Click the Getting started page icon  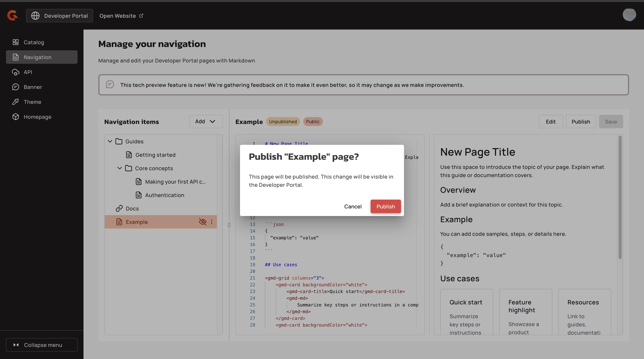129,155
